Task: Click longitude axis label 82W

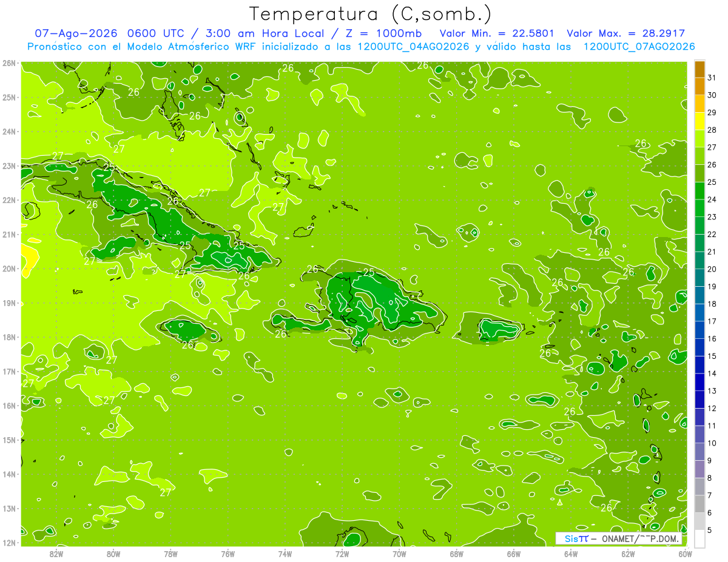Action: [56, 554]
